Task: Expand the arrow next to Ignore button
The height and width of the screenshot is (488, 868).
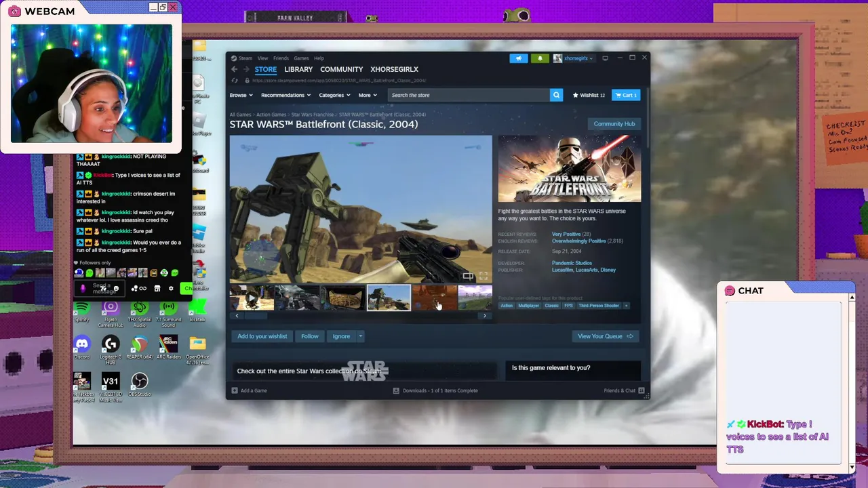Action: (x=360, y=336)
